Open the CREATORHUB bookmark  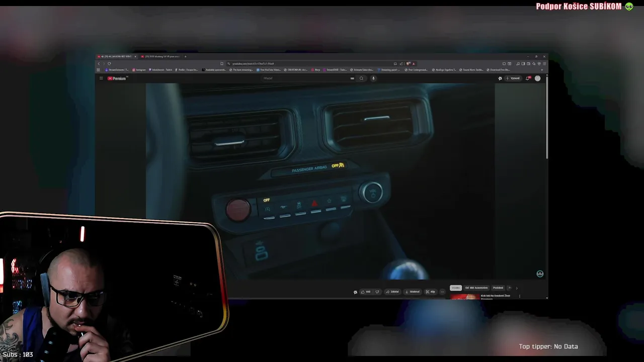point(296,70)
